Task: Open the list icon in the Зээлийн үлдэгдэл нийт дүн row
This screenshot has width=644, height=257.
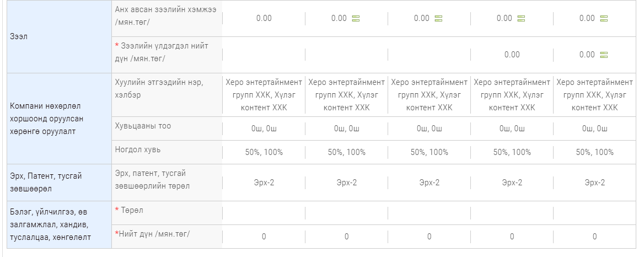Action: point(604,55)
